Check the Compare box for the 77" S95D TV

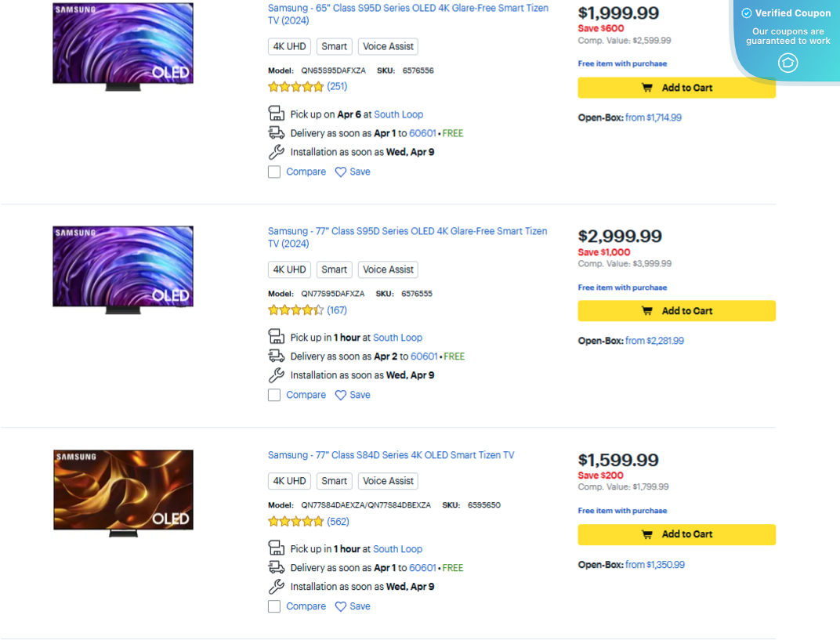tap(273, 394)
